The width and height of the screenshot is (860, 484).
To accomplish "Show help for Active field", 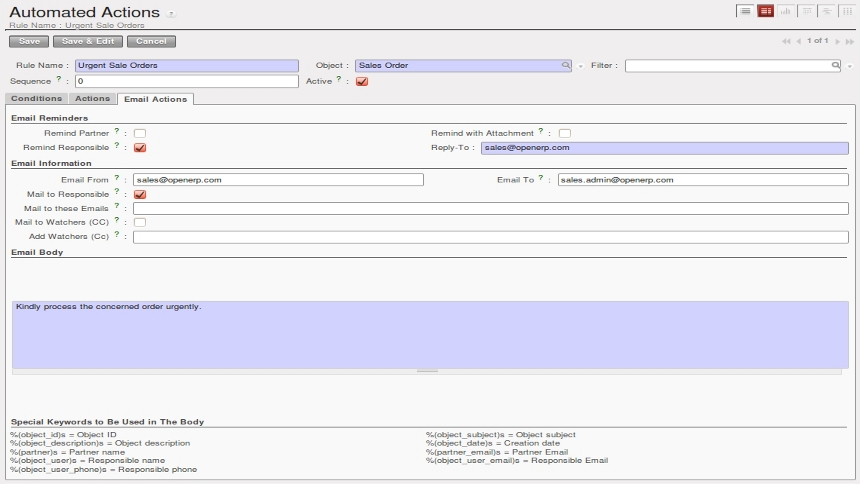I will click(x=339, y=79).
